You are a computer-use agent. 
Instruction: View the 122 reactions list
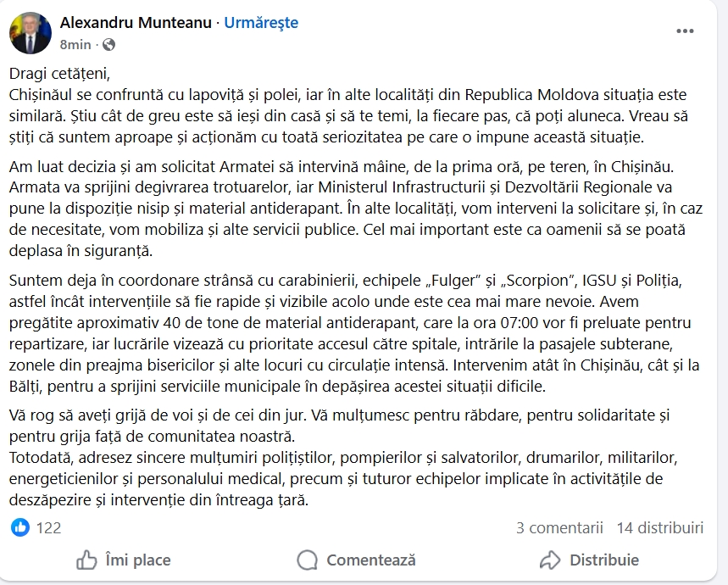click(x=48, y=527)
